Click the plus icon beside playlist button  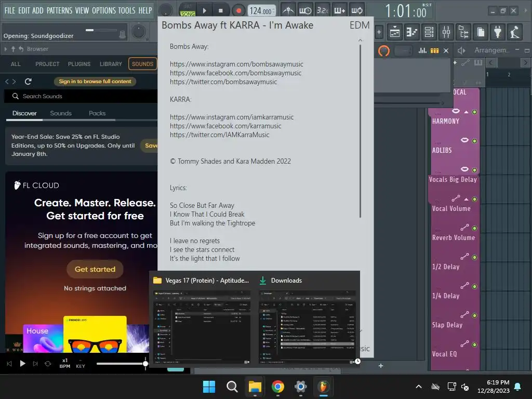(379, 32)
